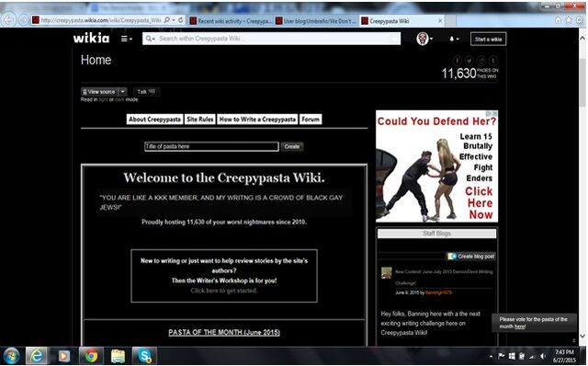Expand the arrow beside View source
Screen dimensions: 588x366
122,92
